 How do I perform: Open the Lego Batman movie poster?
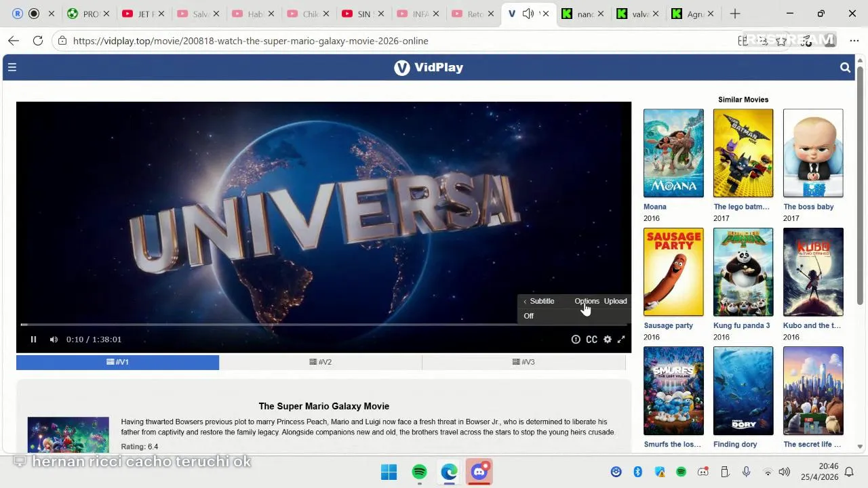point(743,153)
